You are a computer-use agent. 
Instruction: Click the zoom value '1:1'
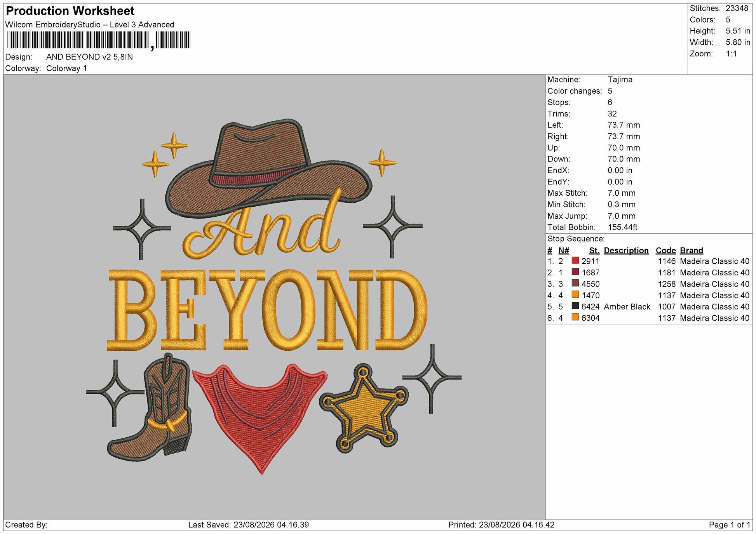[731, 54]
